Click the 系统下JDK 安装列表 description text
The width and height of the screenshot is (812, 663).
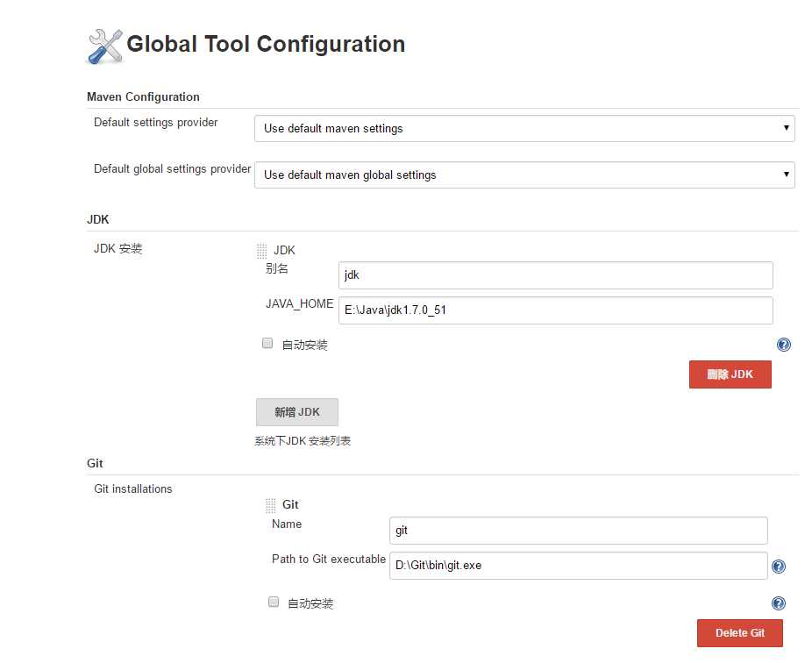pos(303,441)
